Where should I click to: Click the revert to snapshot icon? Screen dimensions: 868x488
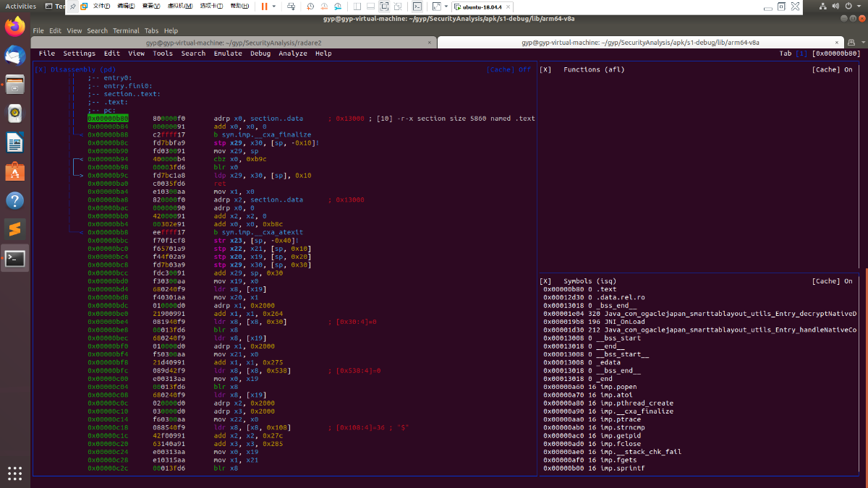coord(324,6)
